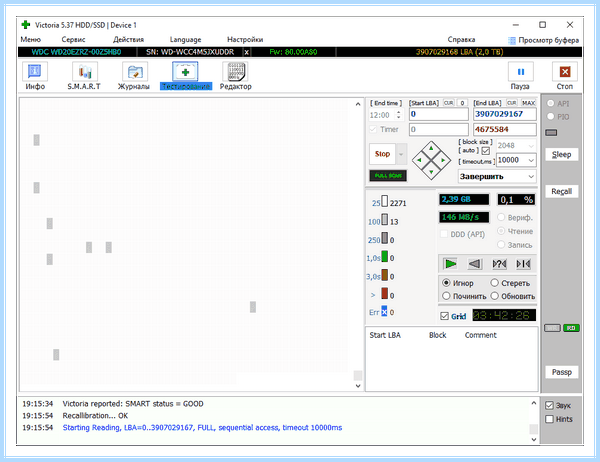Open the arrow dropdown beside Stop
The image size is (600, 462).
coord(401,154)
